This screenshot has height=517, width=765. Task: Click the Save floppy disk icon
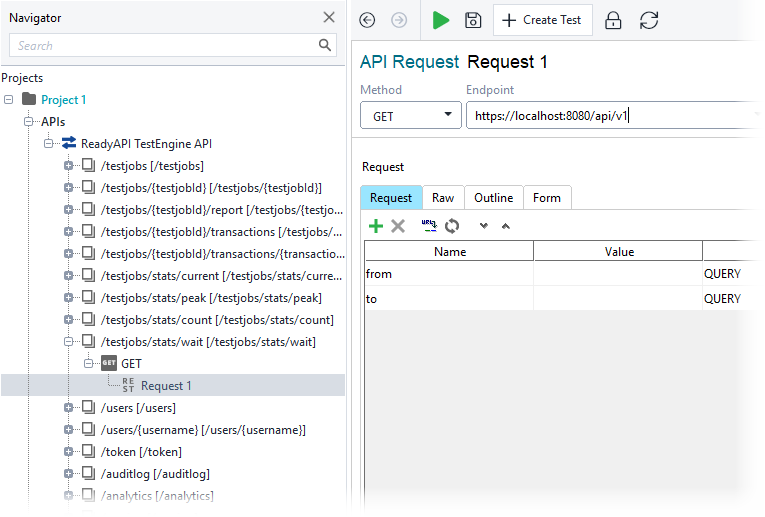[473, 20]
